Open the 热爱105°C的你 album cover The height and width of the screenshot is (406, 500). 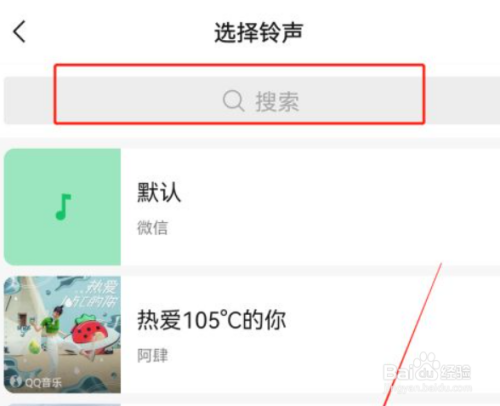(x=62, y=335)
